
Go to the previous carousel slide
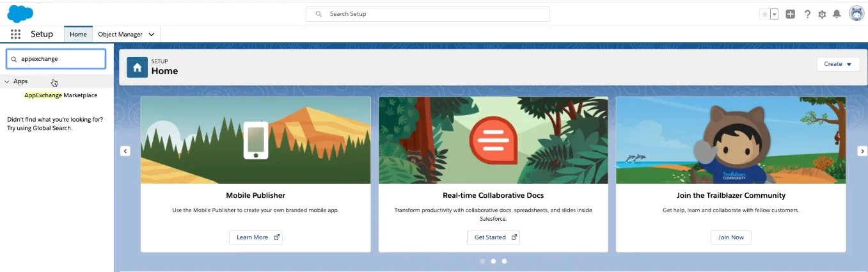(x=125, y=151)
